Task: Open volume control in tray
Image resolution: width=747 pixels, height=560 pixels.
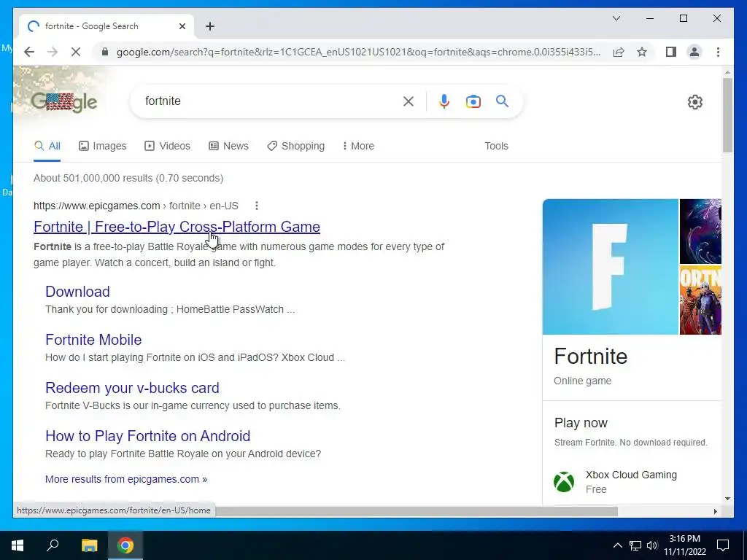Action: click(x=652, y=545)
